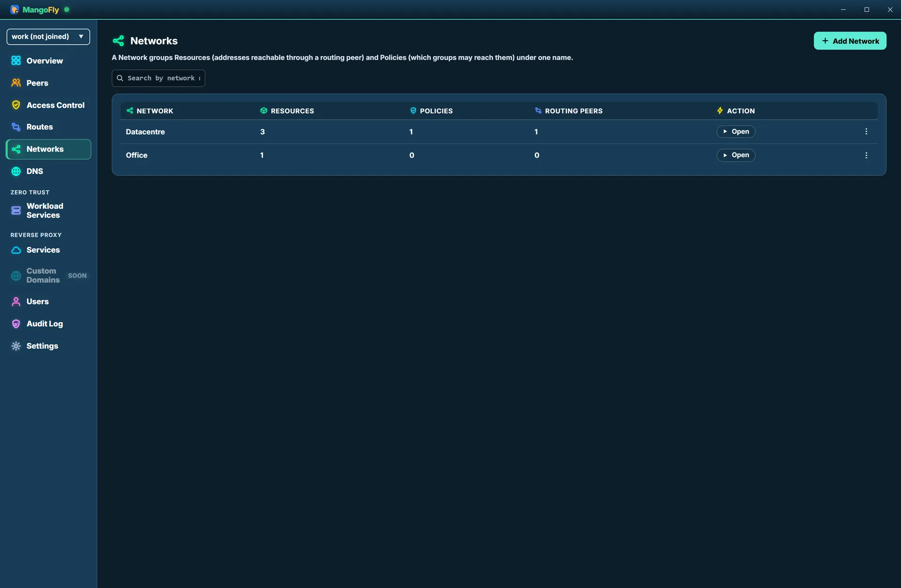The height and width of the screenshot is (588, 901).
Task: Click the Custom Domains globe icon
Action: [16, 276]
